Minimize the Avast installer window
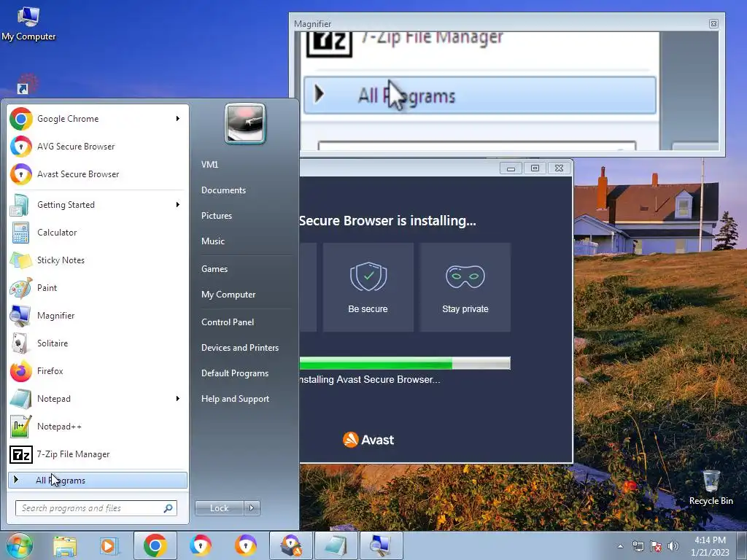Image resolution: width=747 pixels, height=560 pixels. click(x=511, y=168)
